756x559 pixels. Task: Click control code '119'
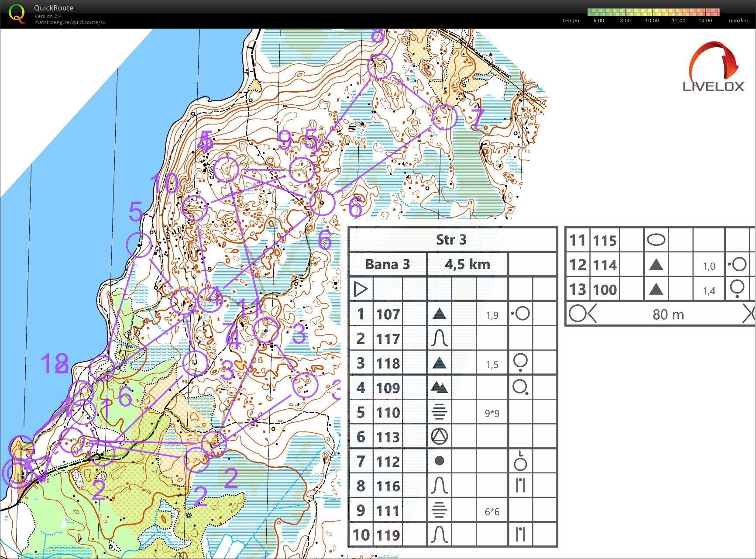pyautogui.click(x=388, y=535)
